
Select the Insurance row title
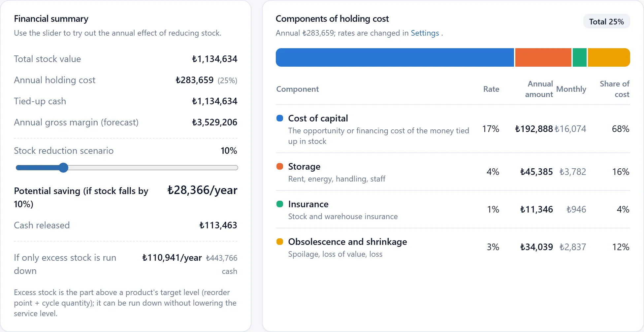point(308,204)
